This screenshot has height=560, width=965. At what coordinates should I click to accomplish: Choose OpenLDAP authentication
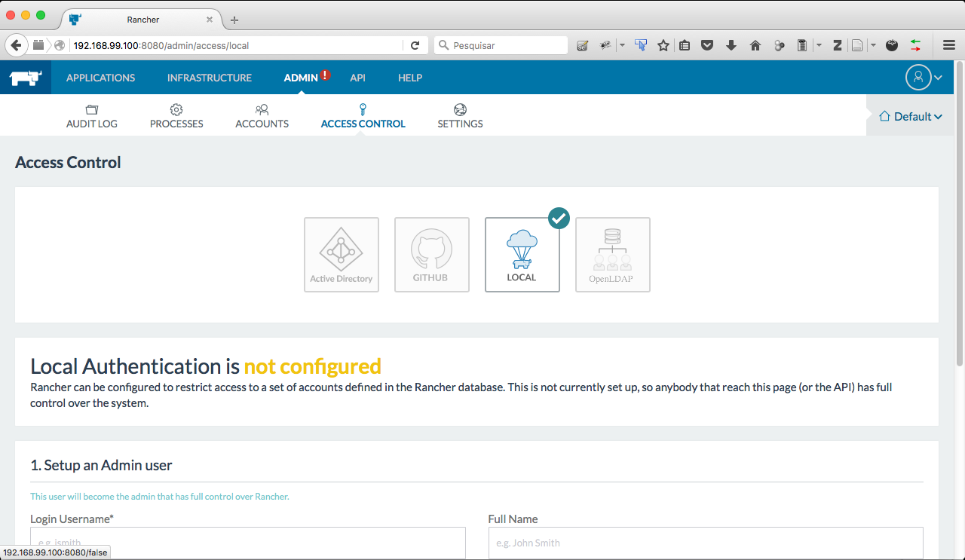pos(613,255)
